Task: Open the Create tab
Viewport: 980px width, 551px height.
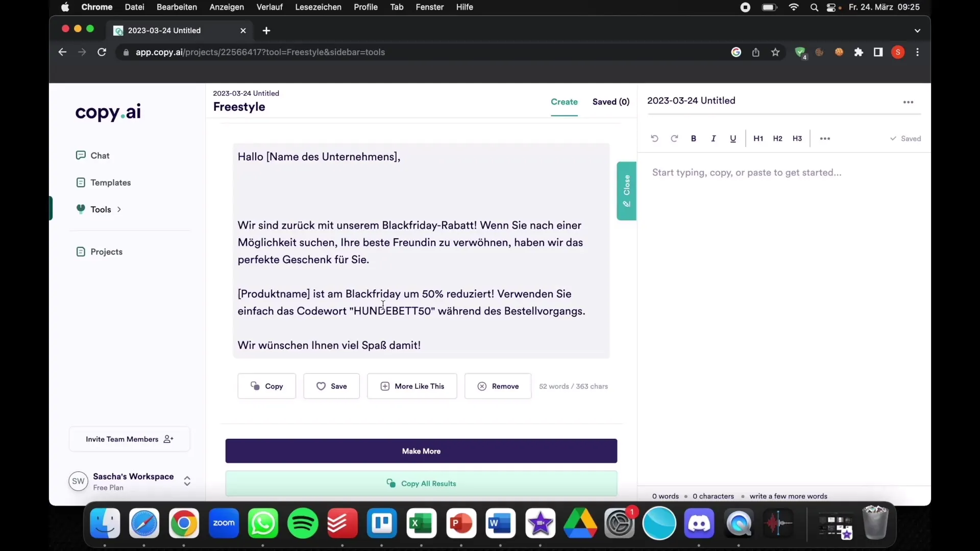Action: pyautogui.click(x=564, y=102)
